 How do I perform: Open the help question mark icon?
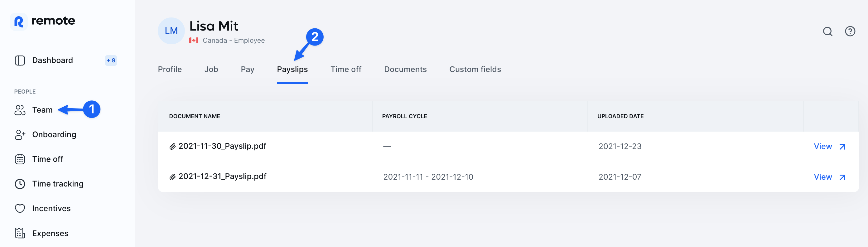850,31
